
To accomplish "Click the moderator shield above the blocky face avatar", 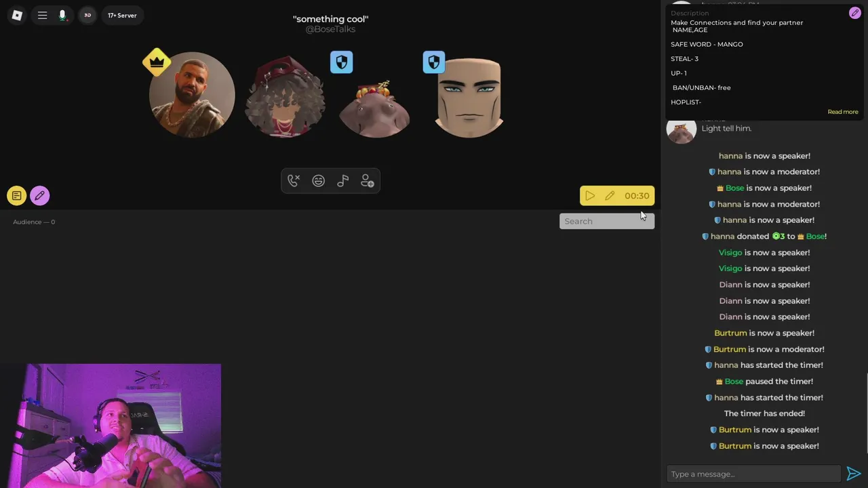I will 434,62.
